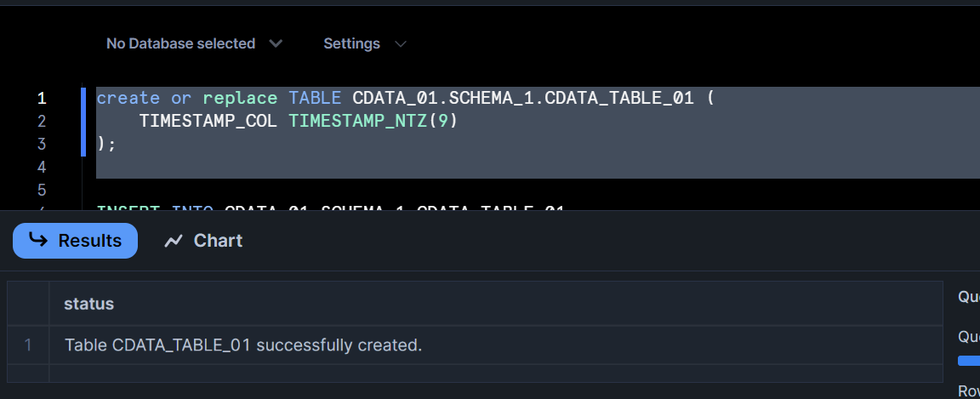Click the CDATA_TABLE_01 table name on line 1
980x399 pixels.
point(619,99)
